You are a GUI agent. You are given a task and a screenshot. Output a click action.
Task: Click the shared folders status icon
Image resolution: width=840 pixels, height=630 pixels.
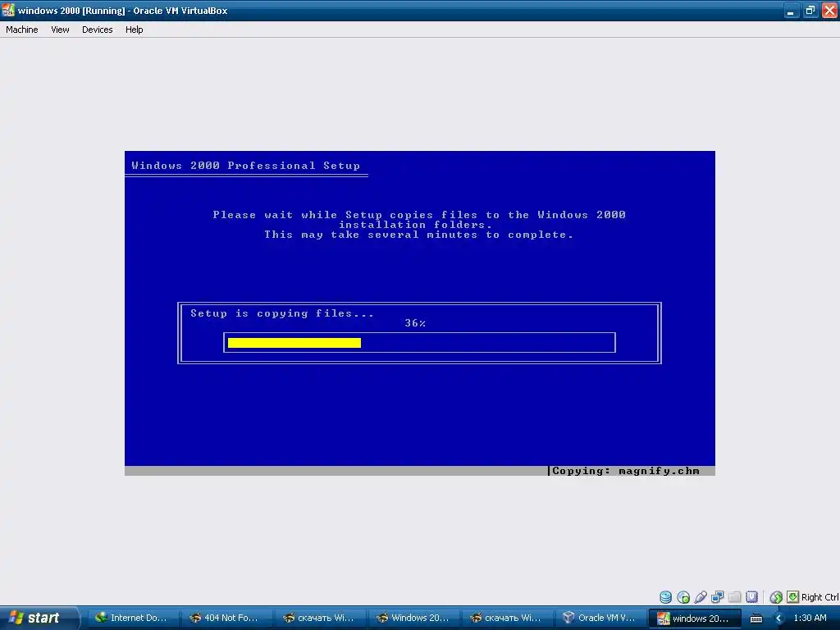click(x=734, y=597)
